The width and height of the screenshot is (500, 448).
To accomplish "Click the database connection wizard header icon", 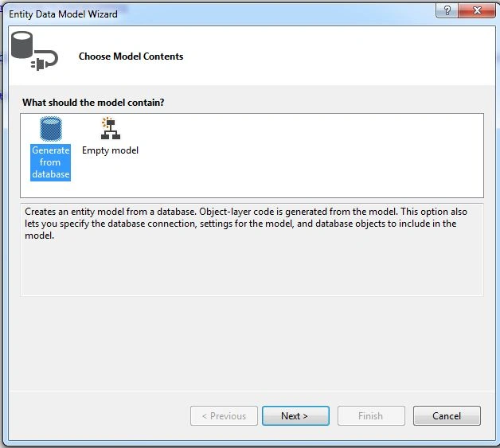I will [x=34, y=51].
